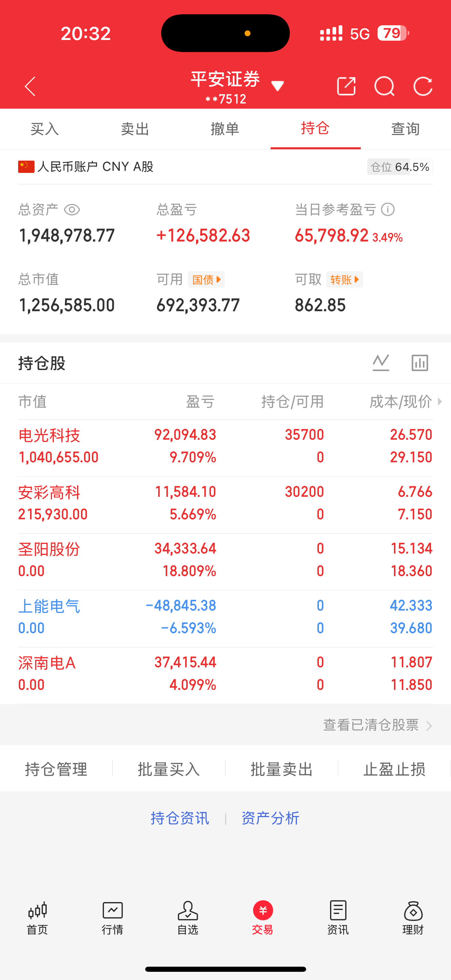Tap the available funds value 692,393.77
This screenshot has height=980, width=451.
[x=198, y=305]
